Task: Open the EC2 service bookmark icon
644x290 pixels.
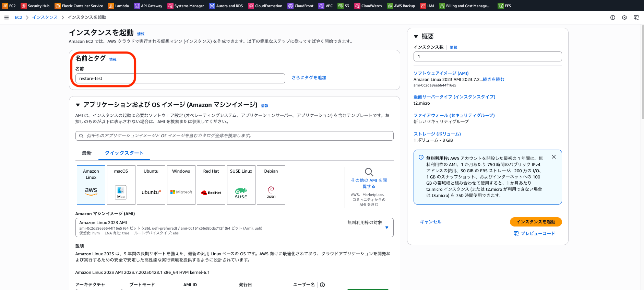Action: click(x=5, y=6)
